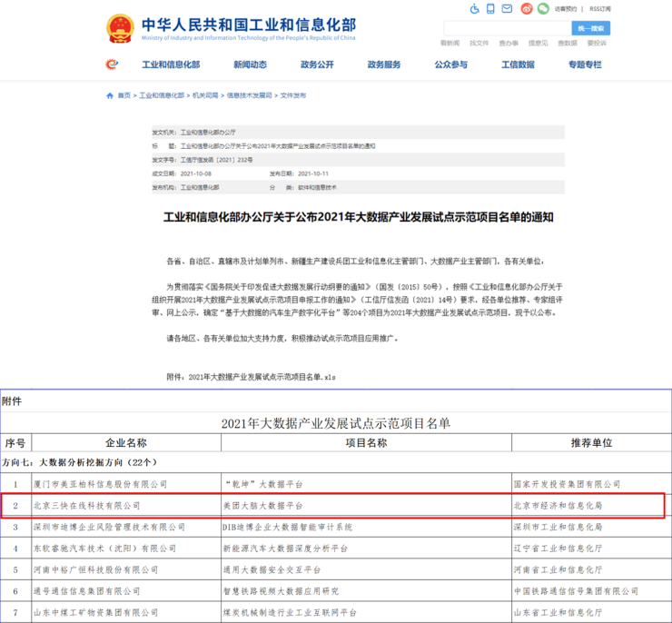Click the RSS订阅 link
This screenshot has height=623, width=672.
(600, 9)
